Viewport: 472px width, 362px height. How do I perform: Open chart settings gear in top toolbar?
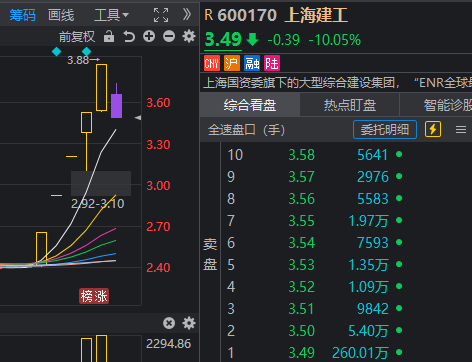[x=189, y=36]
